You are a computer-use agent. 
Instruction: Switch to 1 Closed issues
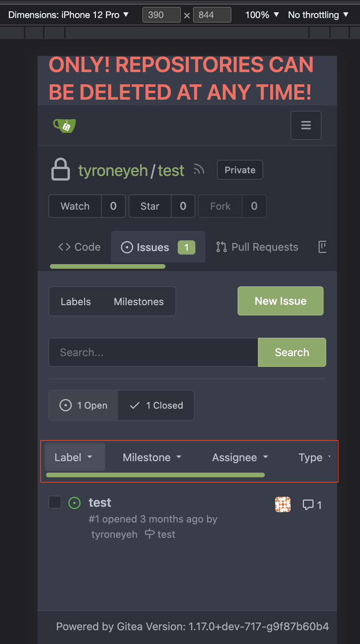(x=156, y=405)
